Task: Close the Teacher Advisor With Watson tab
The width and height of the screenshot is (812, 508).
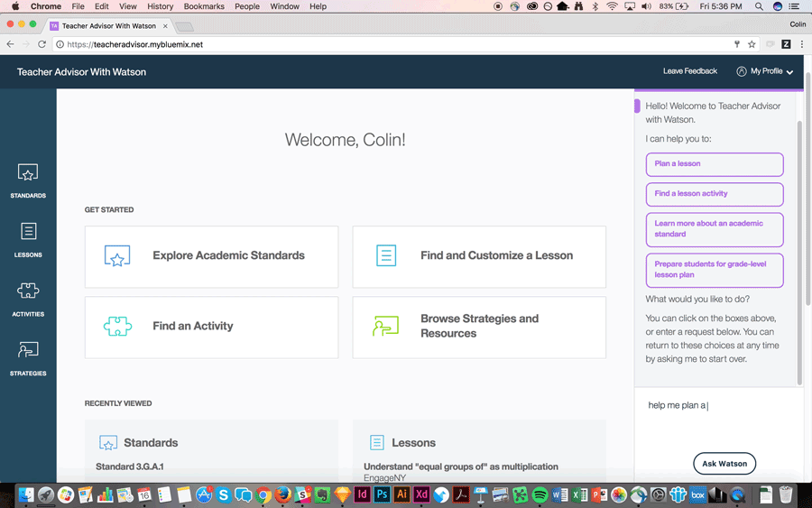Action: tap(165, 26)
